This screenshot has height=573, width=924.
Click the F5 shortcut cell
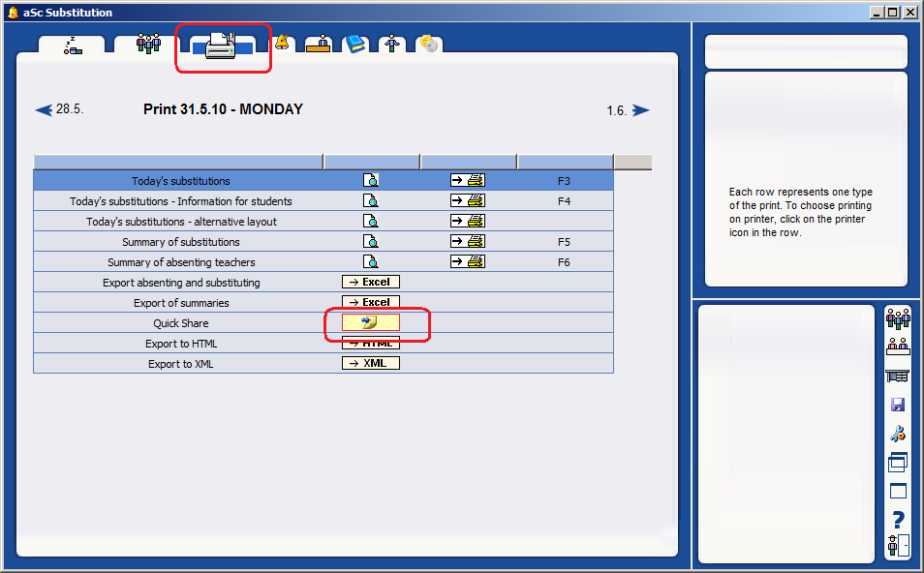tap(564, 242)
